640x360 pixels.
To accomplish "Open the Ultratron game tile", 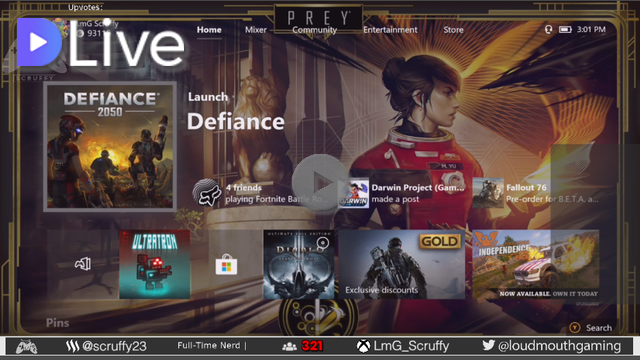I will click(x=155, y=264).
